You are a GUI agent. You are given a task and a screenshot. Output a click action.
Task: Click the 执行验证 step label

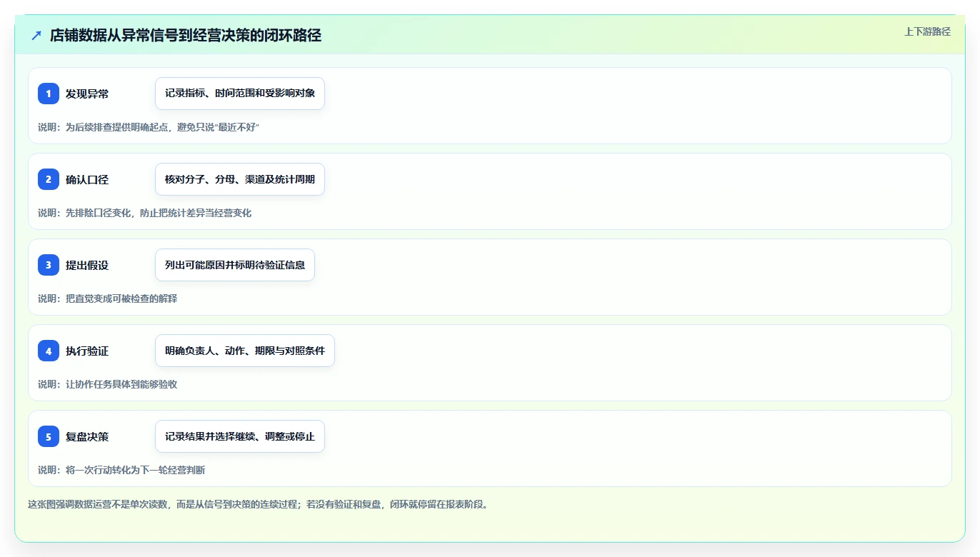(87, 351)
